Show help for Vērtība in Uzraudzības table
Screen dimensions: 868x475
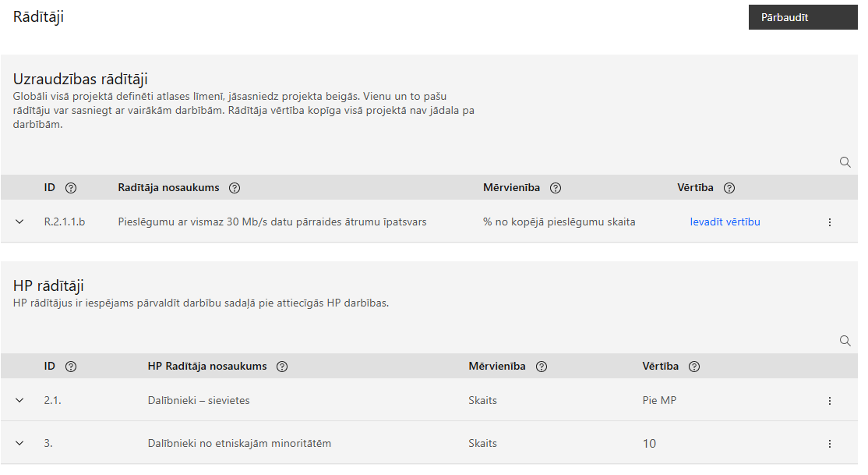tap(729, 188)
